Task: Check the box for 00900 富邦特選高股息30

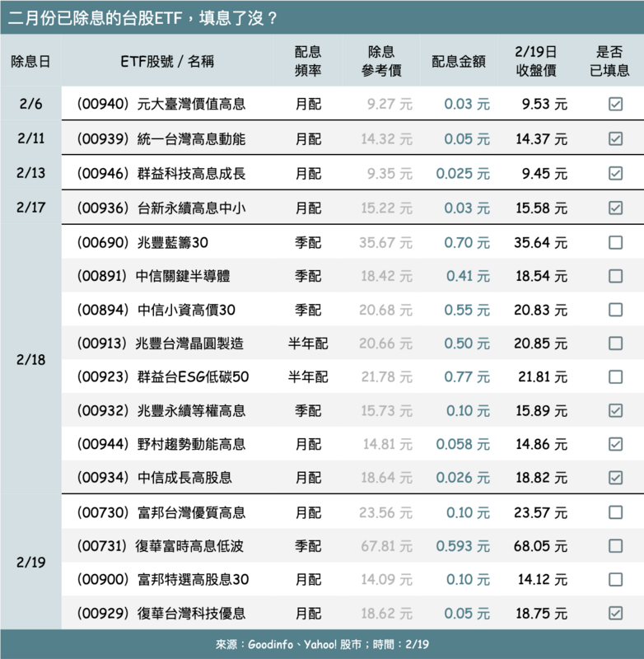Action: [x=615, y=579]
